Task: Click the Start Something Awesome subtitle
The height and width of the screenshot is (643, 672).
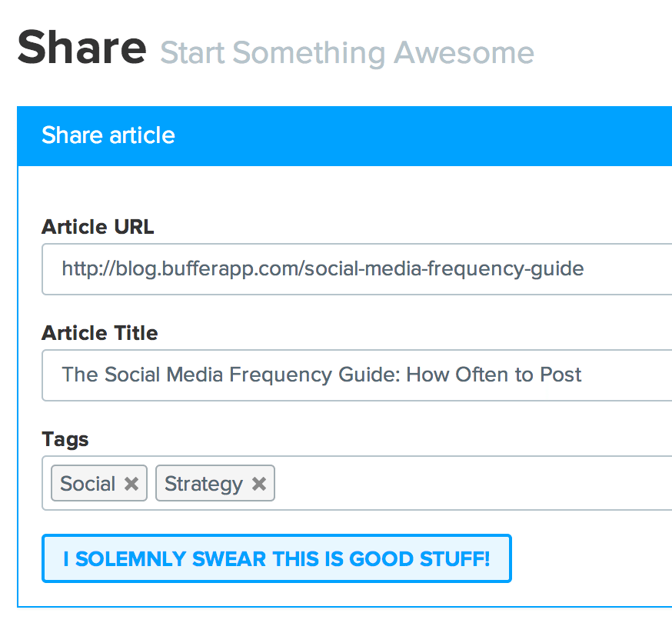Action: (347, 53)
